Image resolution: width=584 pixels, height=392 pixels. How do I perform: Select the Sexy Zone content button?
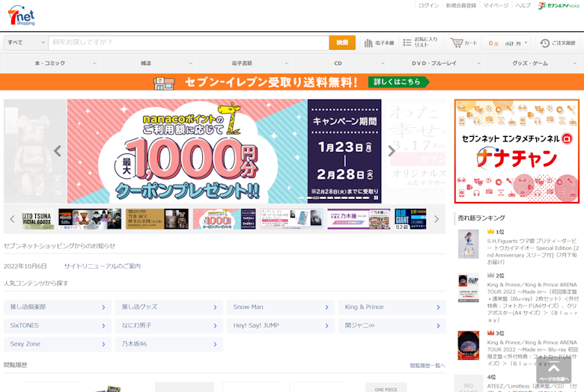tap(58, 344)
